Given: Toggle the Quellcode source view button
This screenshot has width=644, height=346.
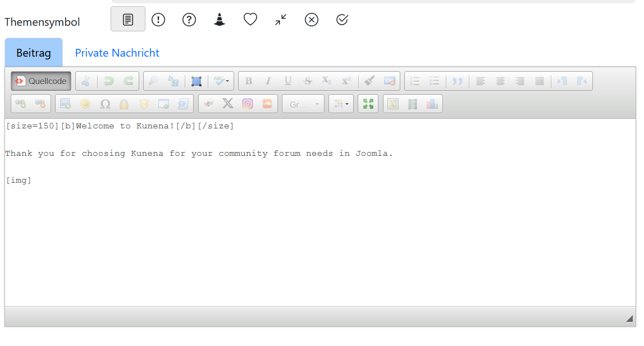Looking at the screenshot, I should point(41,81).
